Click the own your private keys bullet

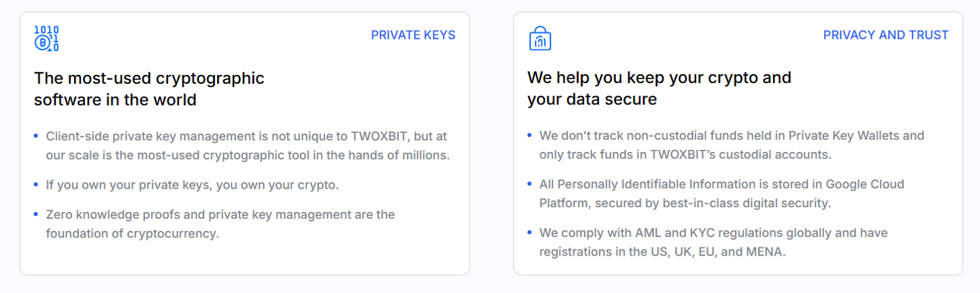coord(192,185)
